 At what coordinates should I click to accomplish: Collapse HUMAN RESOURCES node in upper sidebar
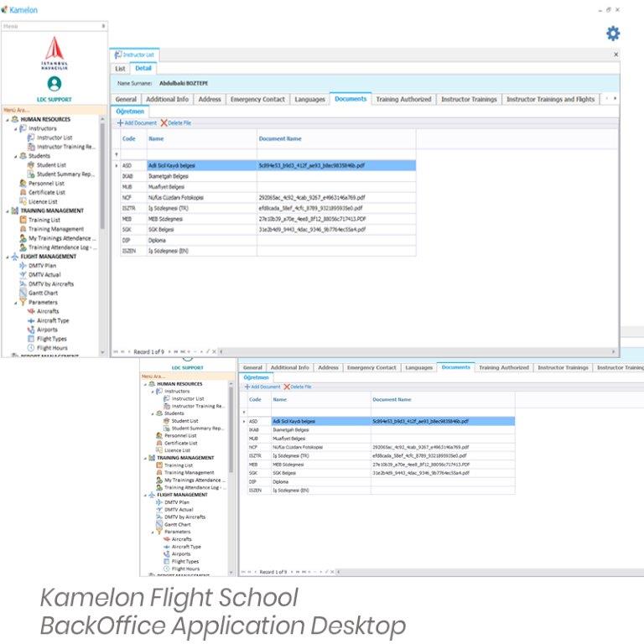[x=8, y=120]
